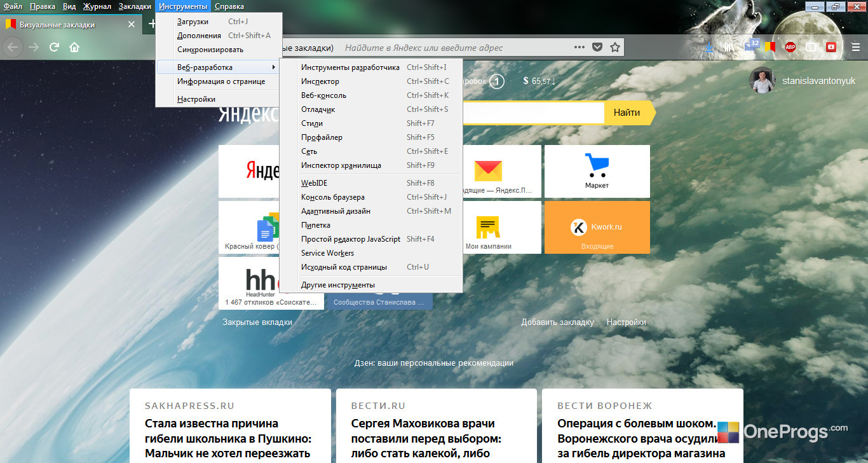The height and width of the screenshot is (463, 868).
Task: Close the Визуальные закладки tab
Action: 132,25
